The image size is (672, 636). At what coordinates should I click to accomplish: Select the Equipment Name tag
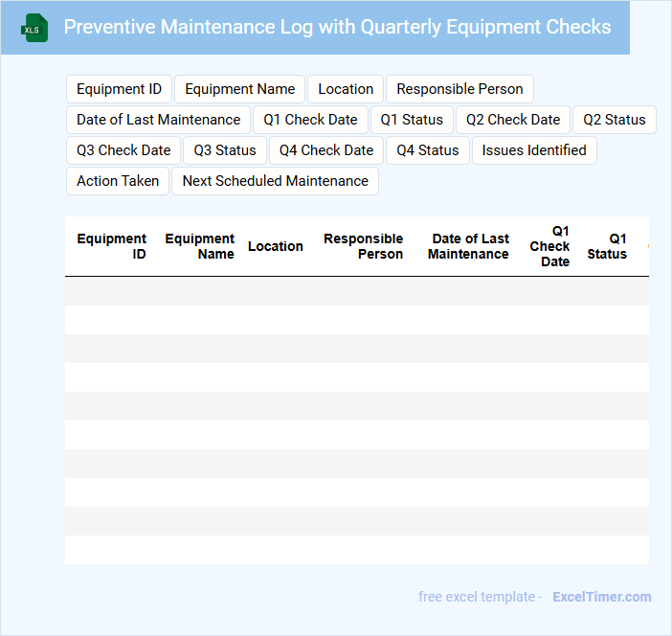point(239,89)
